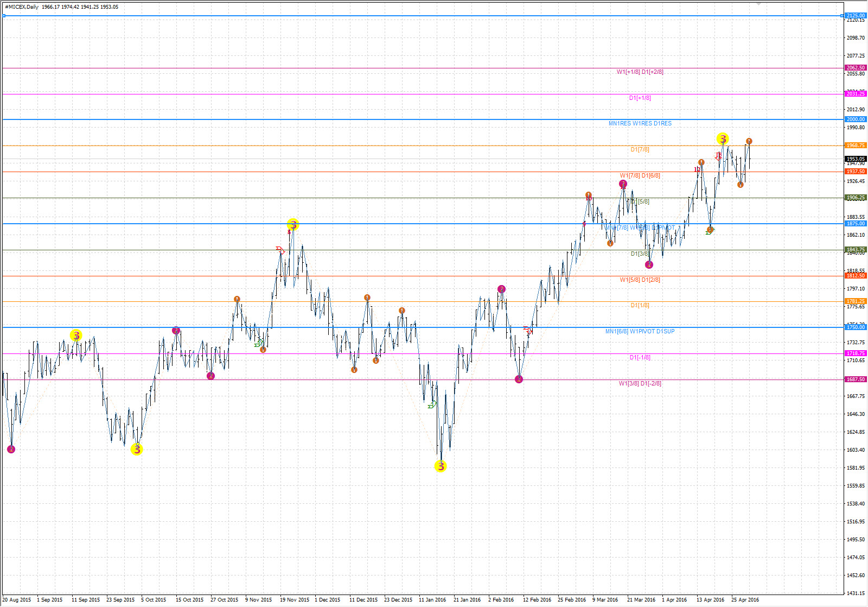The height and width of the screenshot is (607, 868).
Task: Click the W1[3/8] D1[-2/8] level label
Action: tap(640, 384)
